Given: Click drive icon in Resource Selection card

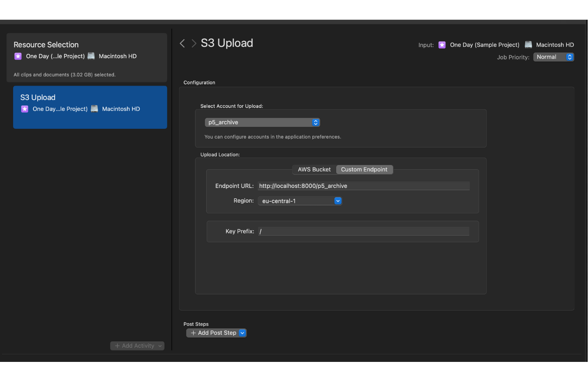Looking at the screenshot, I should pos(91,56).
